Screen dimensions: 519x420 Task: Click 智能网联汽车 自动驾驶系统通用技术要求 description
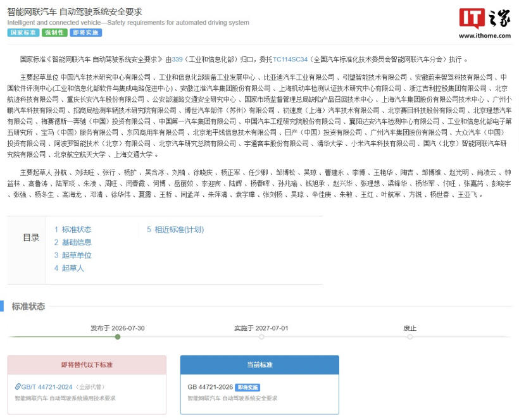click(x=65, y=398)
